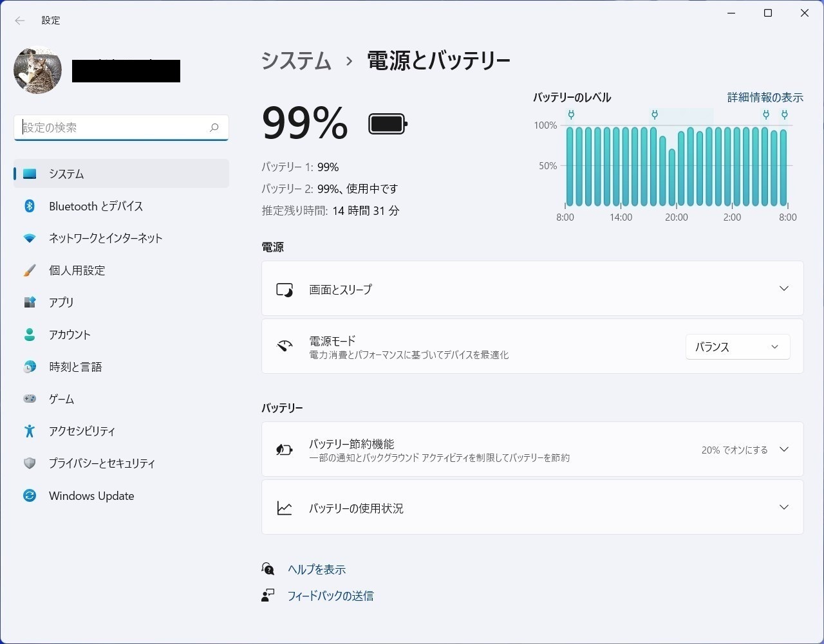Screen dimensions: 824x644
Task: Select 個人用設定 in the sidebar
Action: click(x=121, y=270)
